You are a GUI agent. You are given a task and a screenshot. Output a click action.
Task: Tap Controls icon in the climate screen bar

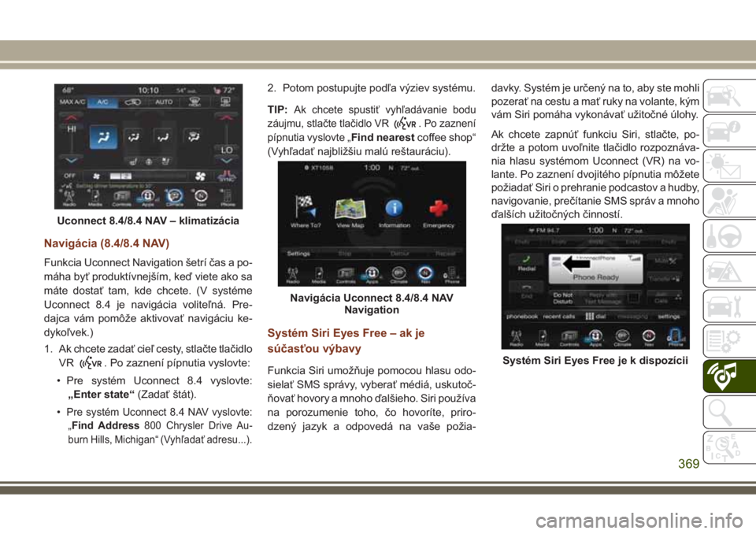click(121, 198)
